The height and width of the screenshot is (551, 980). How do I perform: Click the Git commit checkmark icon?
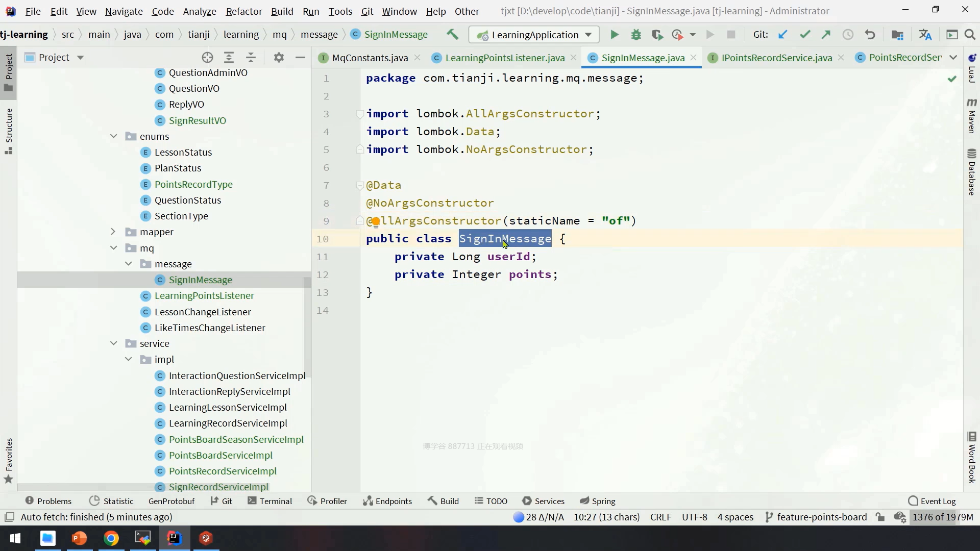pos(805,35)
